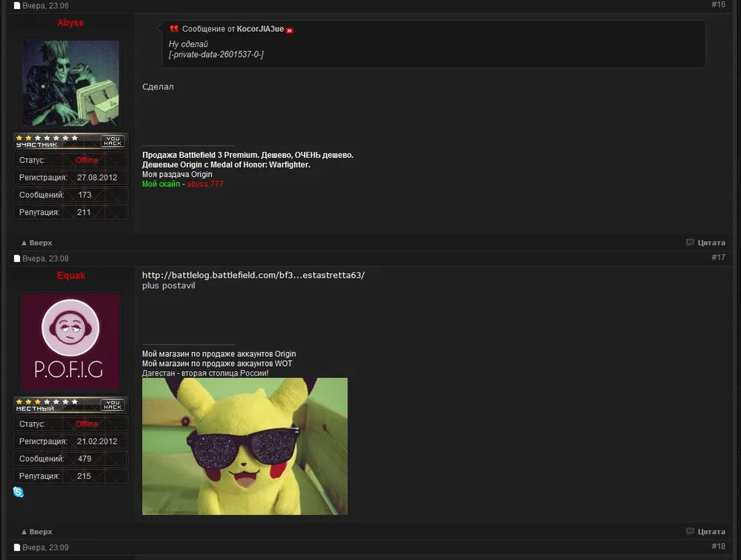Jump to top via Вверх under Abyss's post
This screenshot has width=741, height=560.
[x=37, y=242]
